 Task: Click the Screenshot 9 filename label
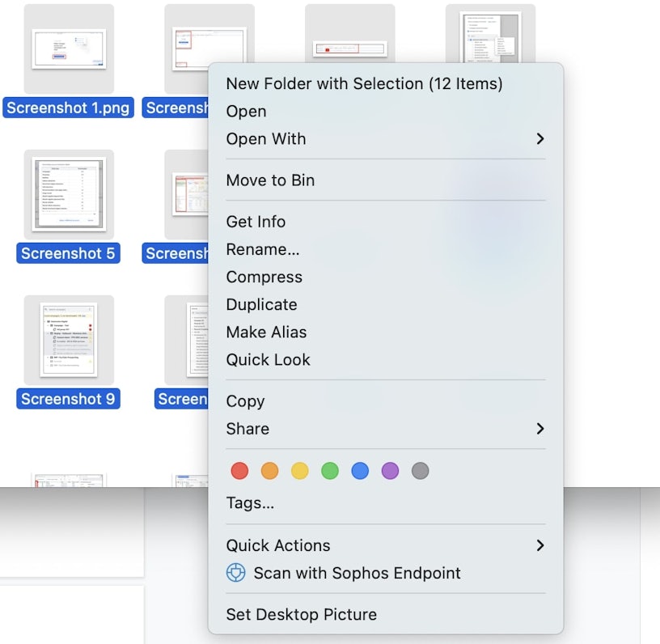tap(68, 399)
